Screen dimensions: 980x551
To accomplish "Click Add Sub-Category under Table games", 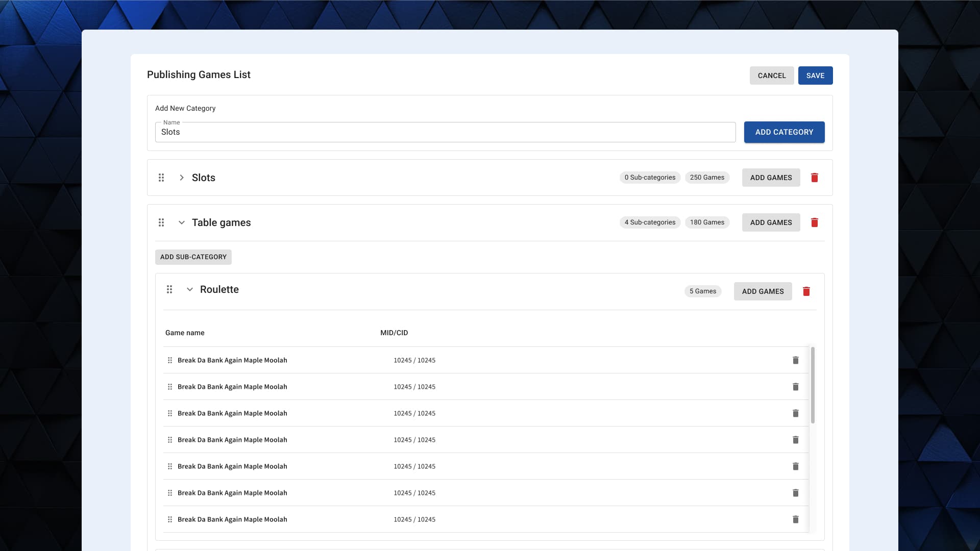I will 193,257.
